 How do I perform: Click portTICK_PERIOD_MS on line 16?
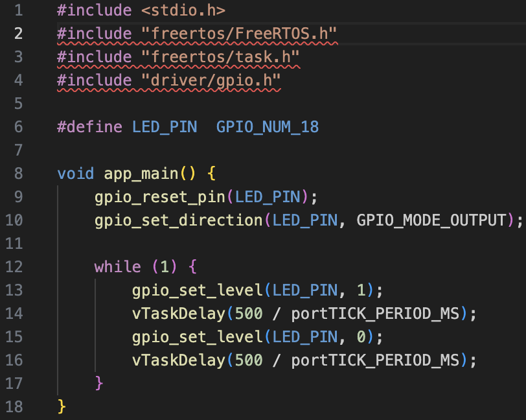[375, 360]
